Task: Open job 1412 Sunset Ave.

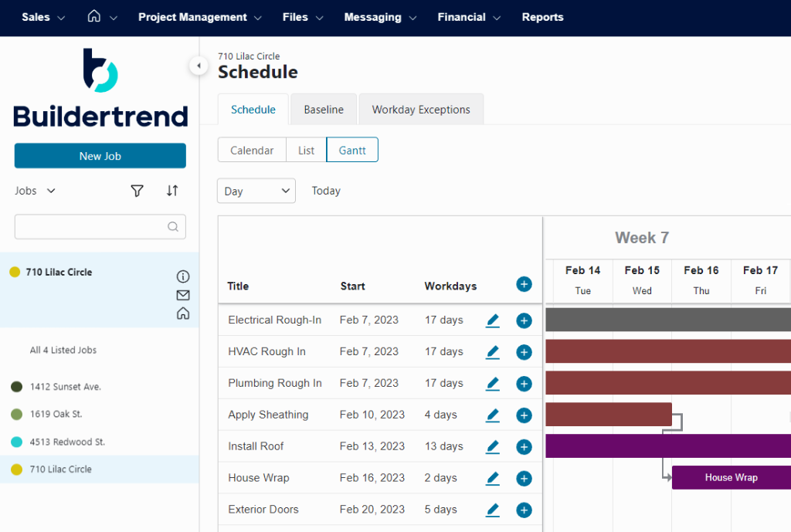Action: tap(66, 387)
